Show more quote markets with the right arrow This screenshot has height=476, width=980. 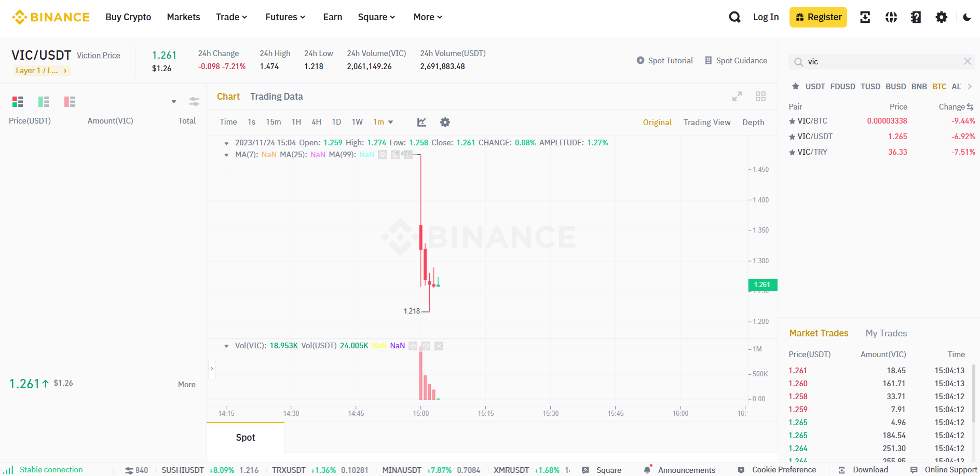pyautogui.click(x=970, y=87)
